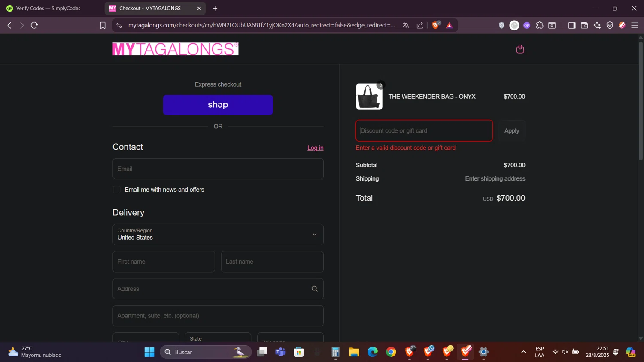Open Calculator from taskbar
Image resolution: width=644 pixels, height=362 pixels.
point(335,352)
